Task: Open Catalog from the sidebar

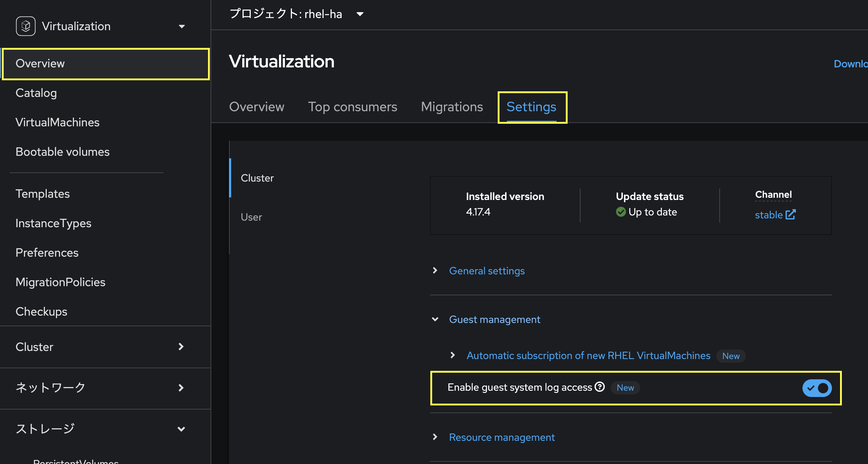Action: point(36,93)
